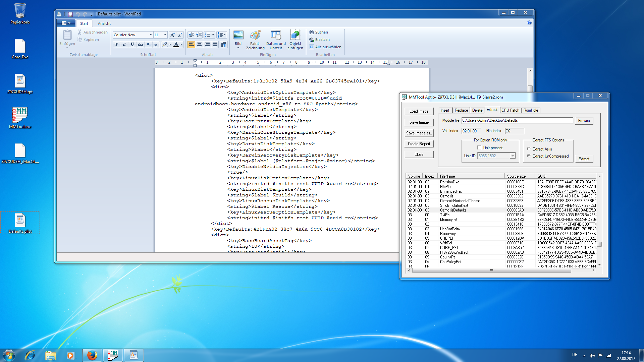
Task: Apply strikethrough text formatting
Action: [x=140, y=45]
